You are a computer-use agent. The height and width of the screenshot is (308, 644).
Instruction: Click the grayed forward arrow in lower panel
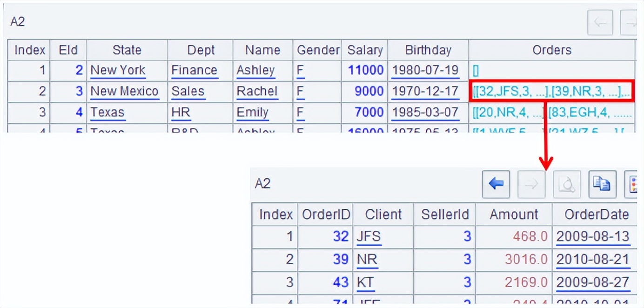pyautogui.click(x=531, y=184)
